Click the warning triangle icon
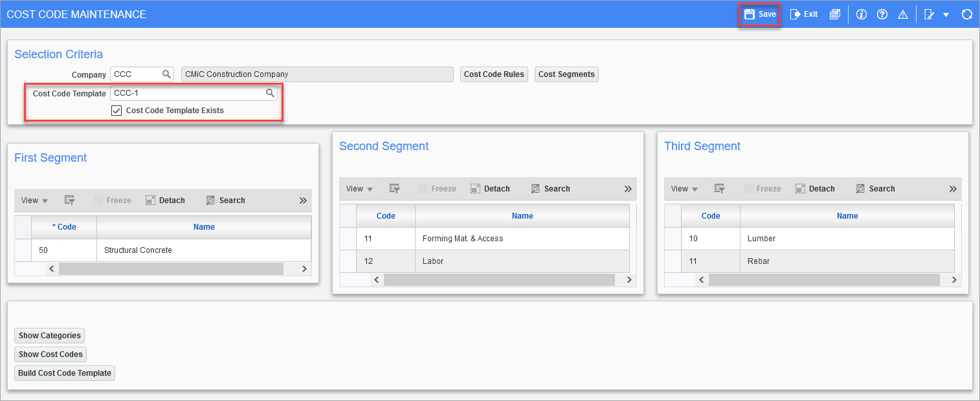The width and height of the screenshot is (980, 401). click(x=903, y=14)
